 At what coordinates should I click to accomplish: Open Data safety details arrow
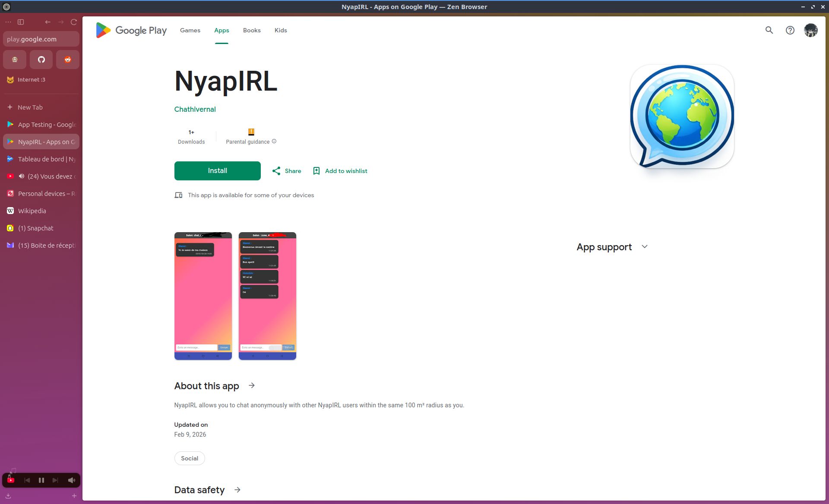[237, 490]
